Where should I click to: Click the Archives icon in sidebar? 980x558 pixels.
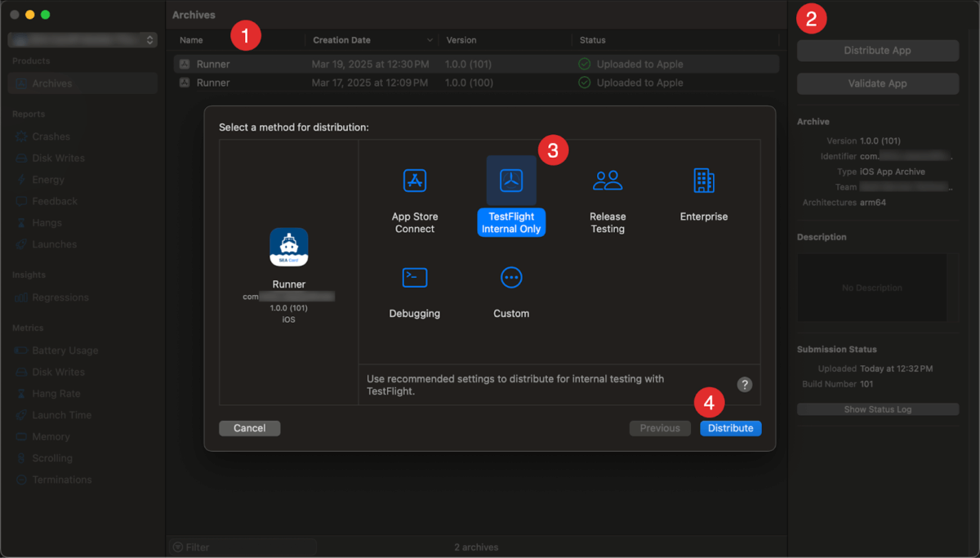(x=21, y=83)
